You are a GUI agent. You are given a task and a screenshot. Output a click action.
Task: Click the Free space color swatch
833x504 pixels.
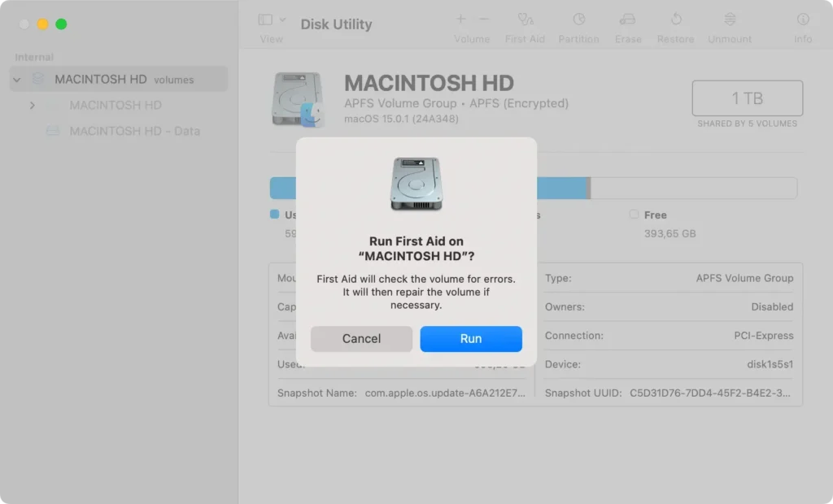point(634,214)
